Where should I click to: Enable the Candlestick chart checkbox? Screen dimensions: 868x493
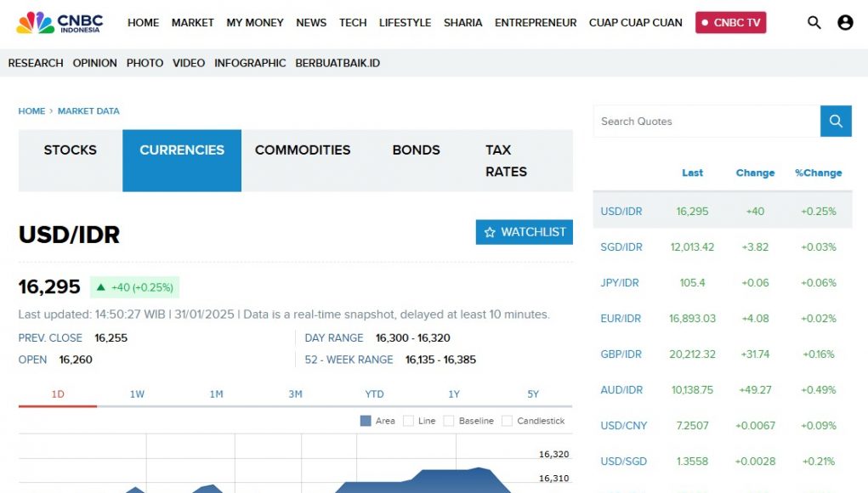pos(508,421)
